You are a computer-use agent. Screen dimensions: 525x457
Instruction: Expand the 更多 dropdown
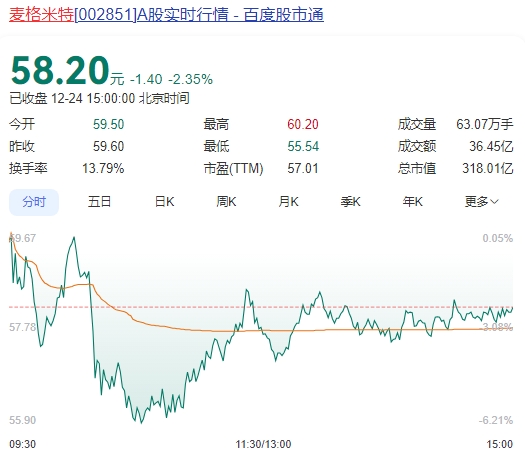click(x=481, y=202)
